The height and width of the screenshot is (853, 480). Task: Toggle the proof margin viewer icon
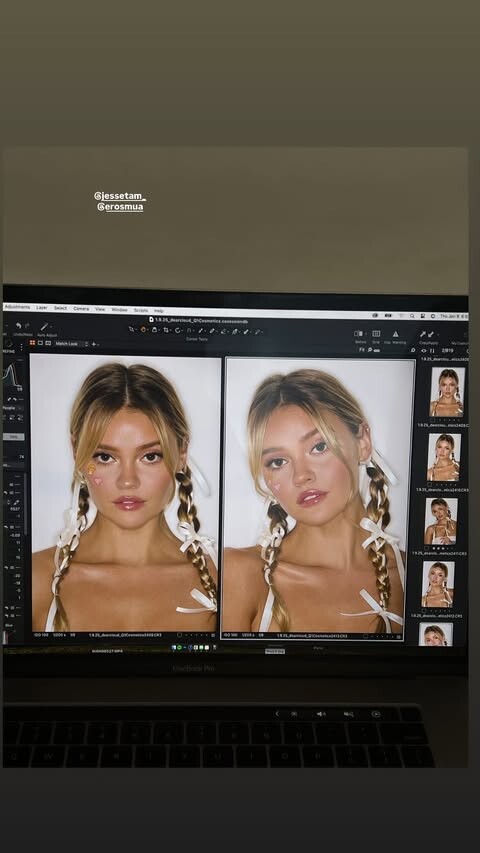pyautogui.click(x=48, y=343)
